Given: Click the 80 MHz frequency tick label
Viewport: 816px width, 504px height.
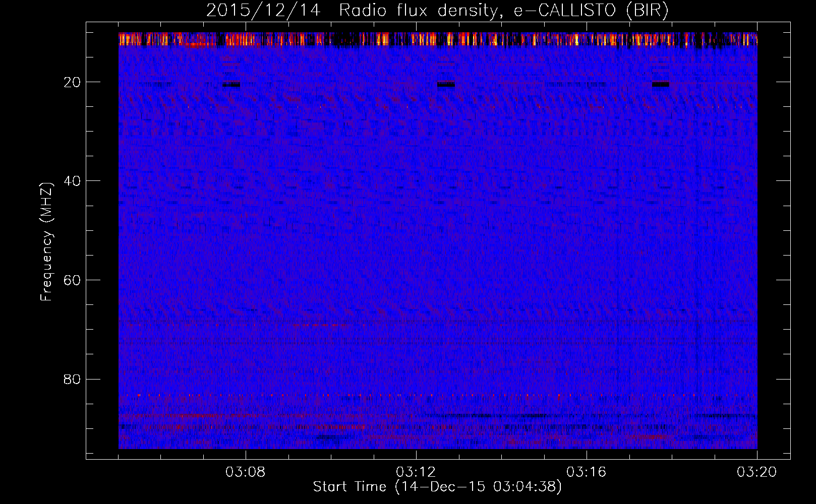Looking at the screenshot, I should [x=73, y=379].
